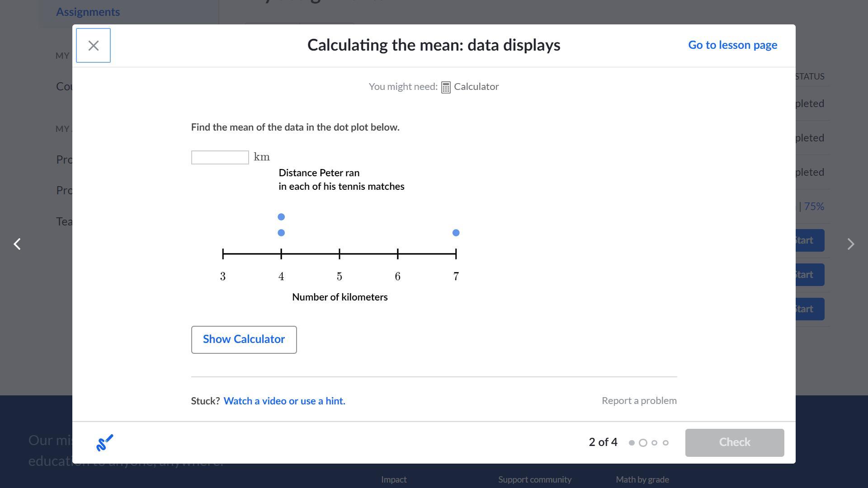
Task: Click the calculator icon
Action: 446,87
